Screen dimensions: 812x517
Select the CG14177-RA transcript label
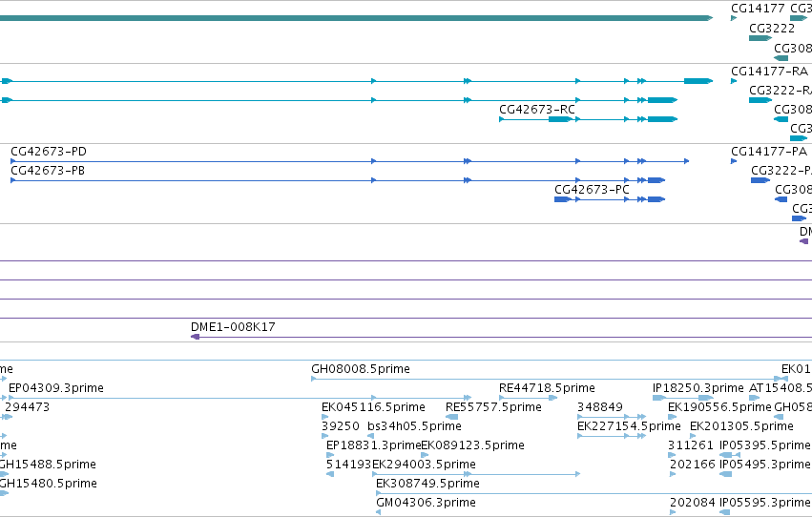click(x=769, y=72)
